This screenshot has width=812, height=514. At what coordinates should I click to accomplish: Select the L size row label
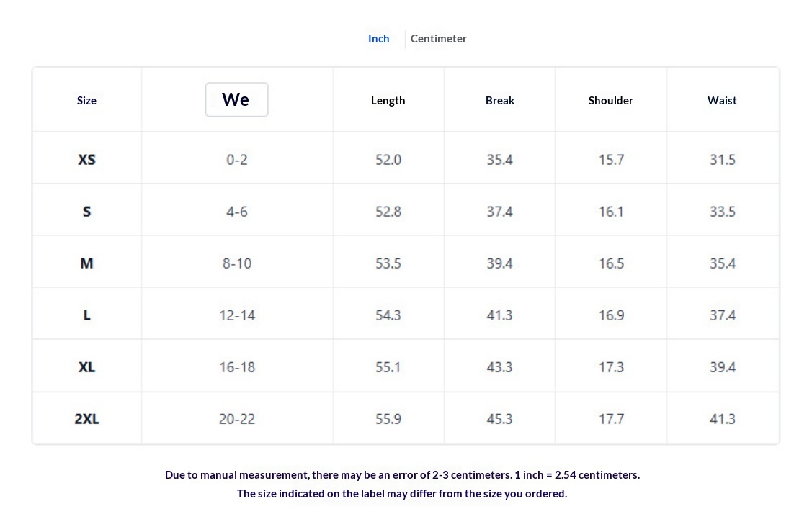point(86,315)
